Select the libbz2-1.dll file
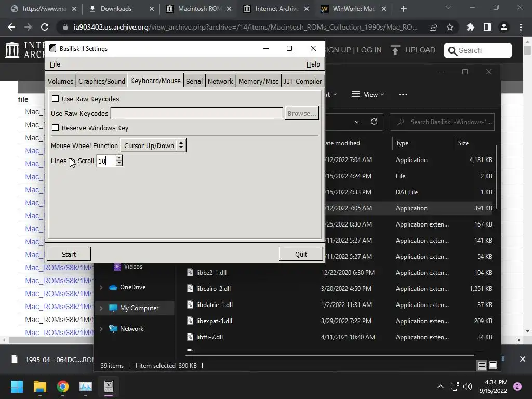 (x=211, y=272)
